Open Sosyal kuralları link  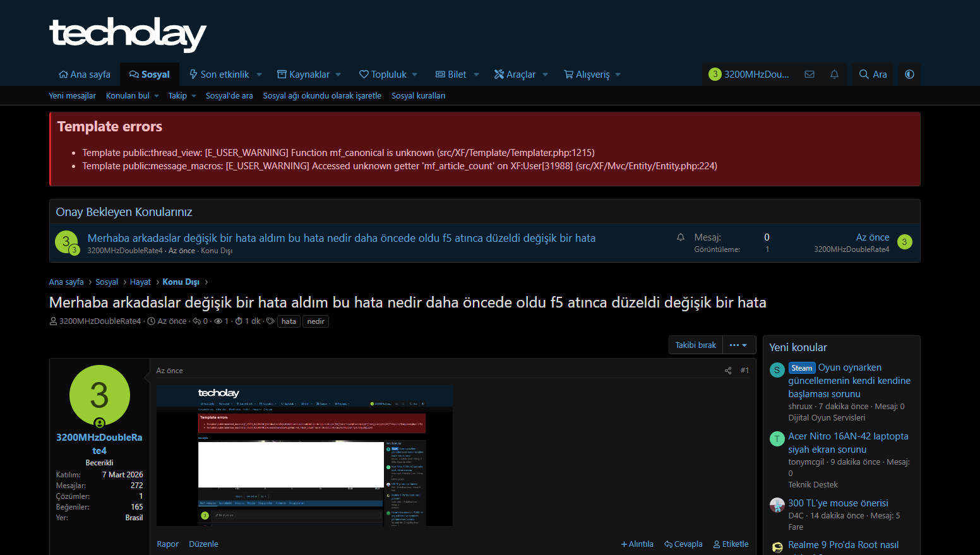coord(418,95)
